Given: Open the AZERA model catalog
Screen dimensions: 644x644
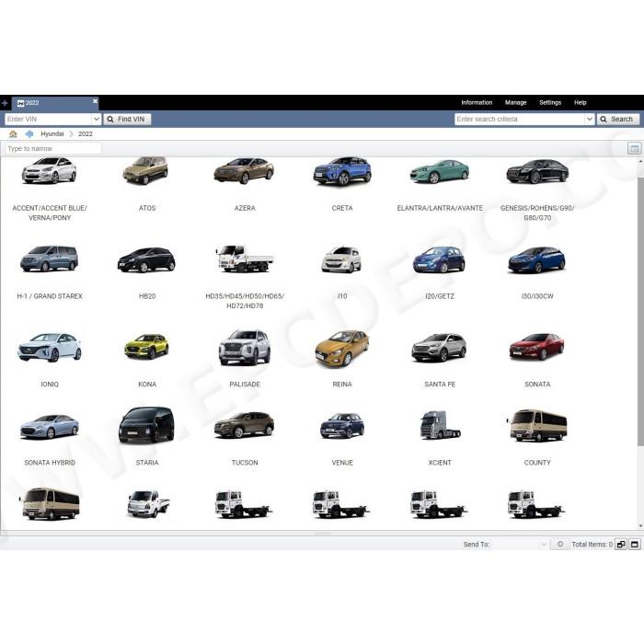Looking at the screenshot, I should tap(245, 184).
